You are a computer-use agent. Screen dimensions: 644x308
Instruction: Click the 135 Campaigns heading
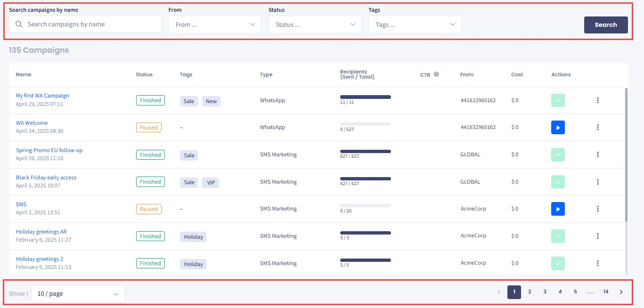coord(39,50)
